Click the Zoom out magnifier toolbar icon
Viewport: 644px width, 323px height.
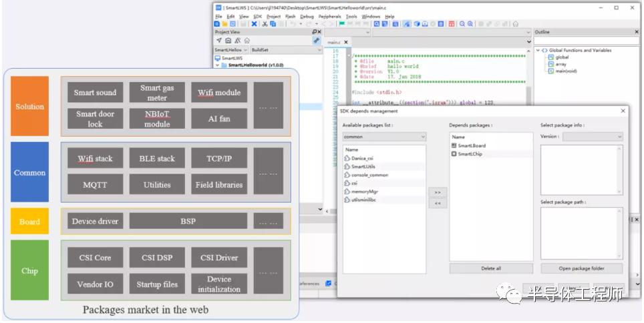pos(470,24)
